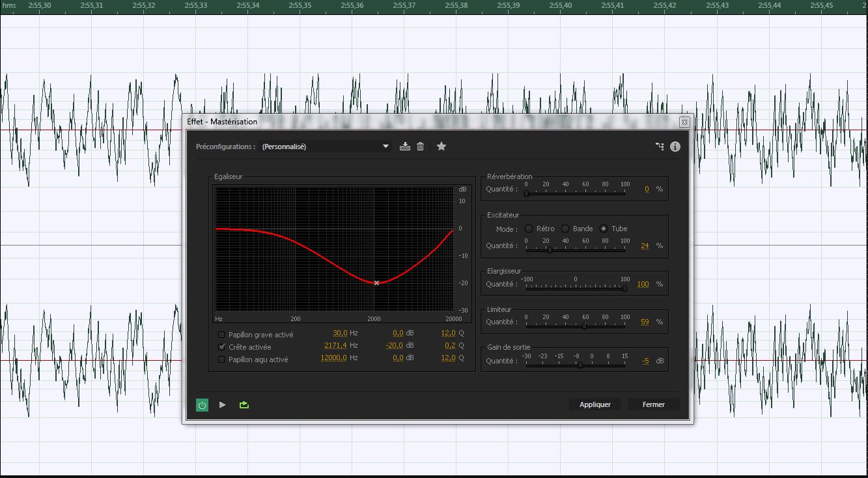Viewport: 868px width, 478px height.
Task: Click the preview play button
Action: click(x=223, y=405)
